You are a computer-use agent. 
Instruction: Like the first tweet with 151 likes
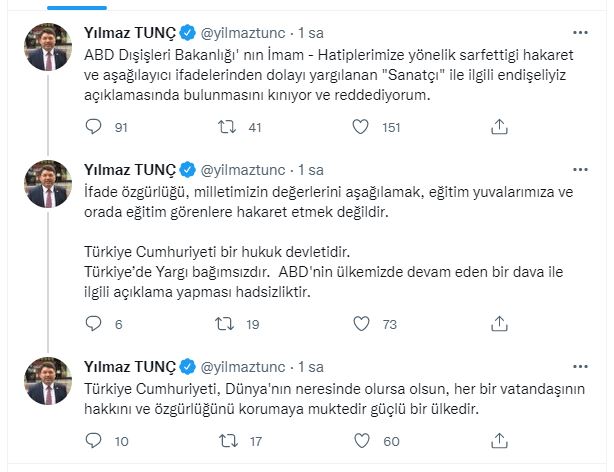click(x=365, y=126)
